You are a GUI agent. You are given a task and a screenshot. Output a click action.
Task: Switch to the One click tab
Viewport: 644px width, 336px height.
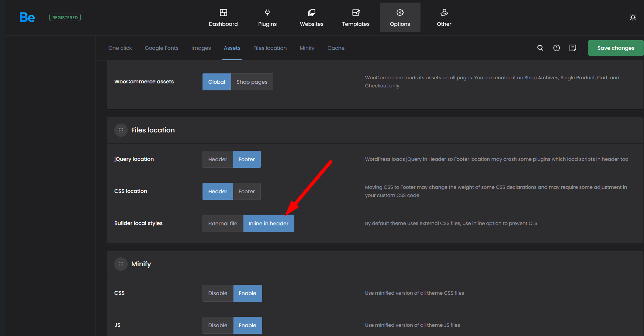(120, 48)
